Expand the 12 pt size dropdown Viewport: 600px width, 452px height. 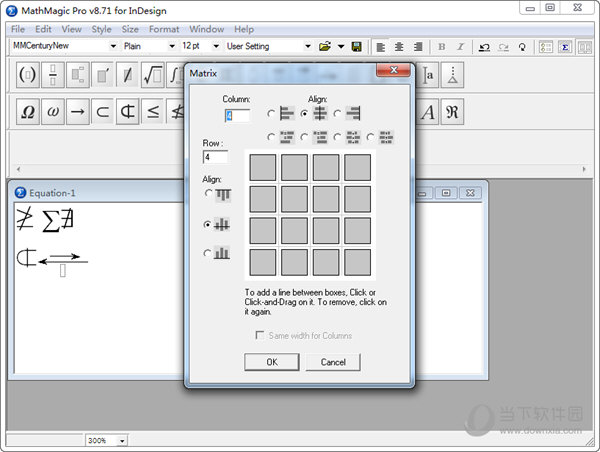pos(216,46)
